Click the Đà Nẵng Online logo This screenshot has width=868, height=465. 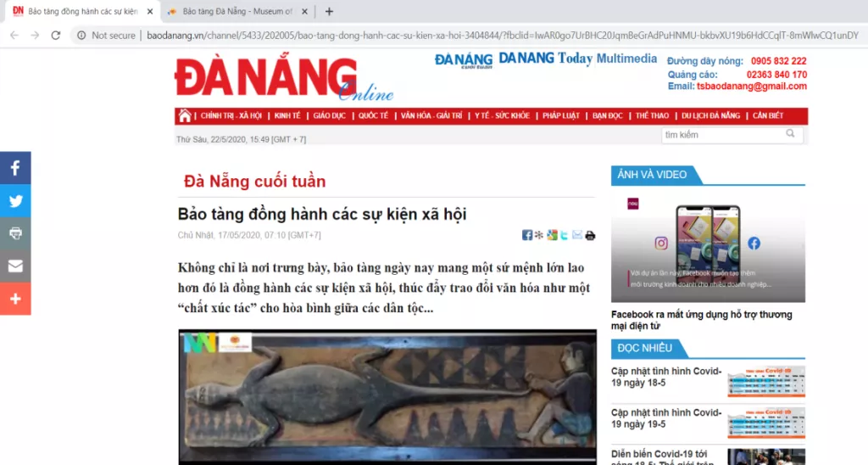283,79
